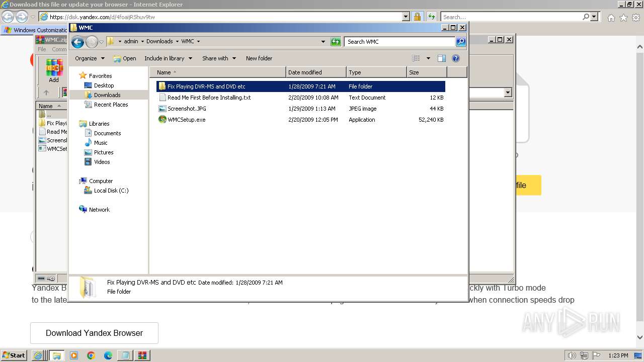Sort by Date modified column
644x362 pixels.
[316, 72]
